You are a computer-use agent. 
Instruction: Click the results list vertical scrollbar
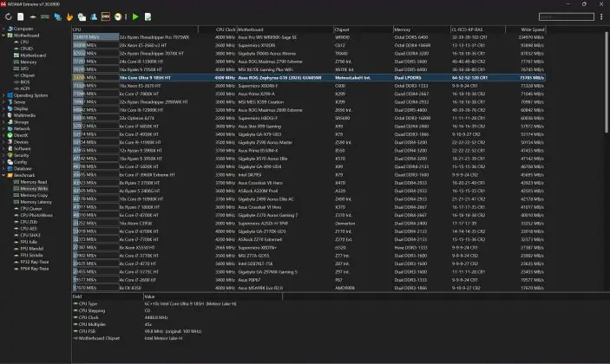tap(607, 81)
